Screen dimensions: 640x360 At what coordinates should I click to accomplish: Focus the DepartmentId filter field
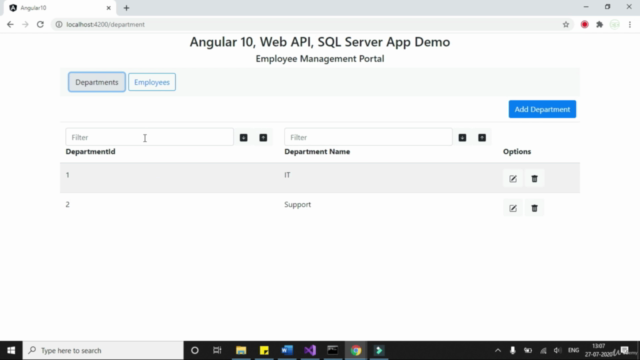point(149,137)
